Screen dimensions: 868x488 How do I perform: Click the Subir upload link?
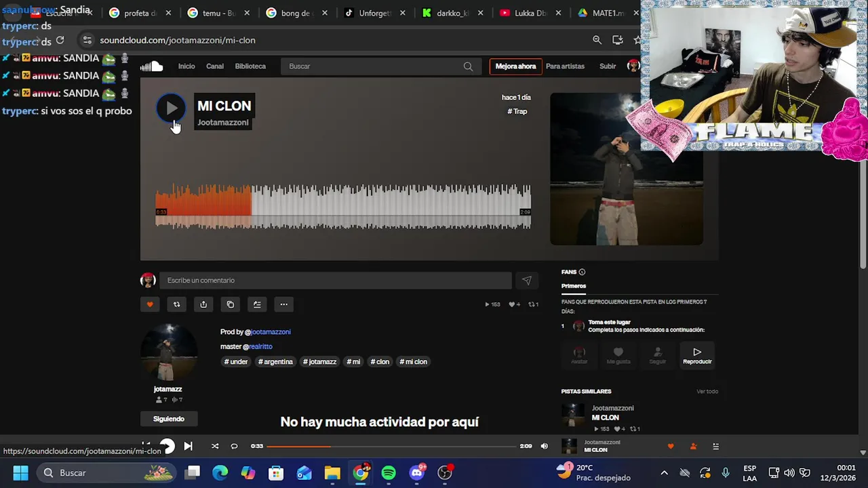coord(608,66)
